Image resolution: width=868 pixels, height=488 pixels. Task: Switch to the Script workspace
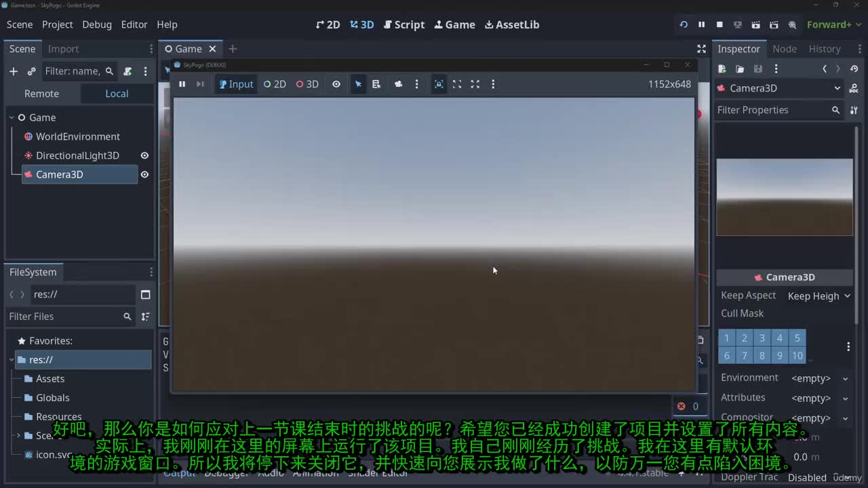coord(404,24)
